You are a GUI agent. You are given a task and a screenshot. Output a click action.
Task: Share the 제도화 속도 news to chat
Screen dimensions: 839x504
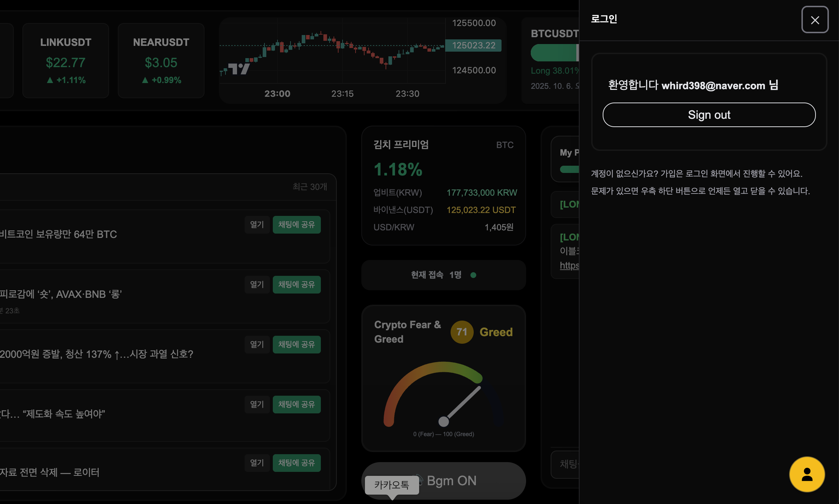(296, 404)
